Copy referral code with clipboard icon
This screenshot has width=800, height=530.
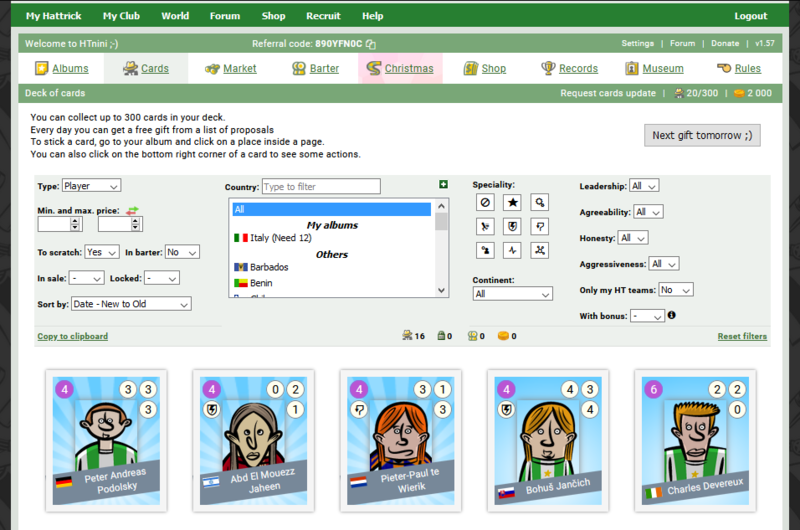point(371,44)
